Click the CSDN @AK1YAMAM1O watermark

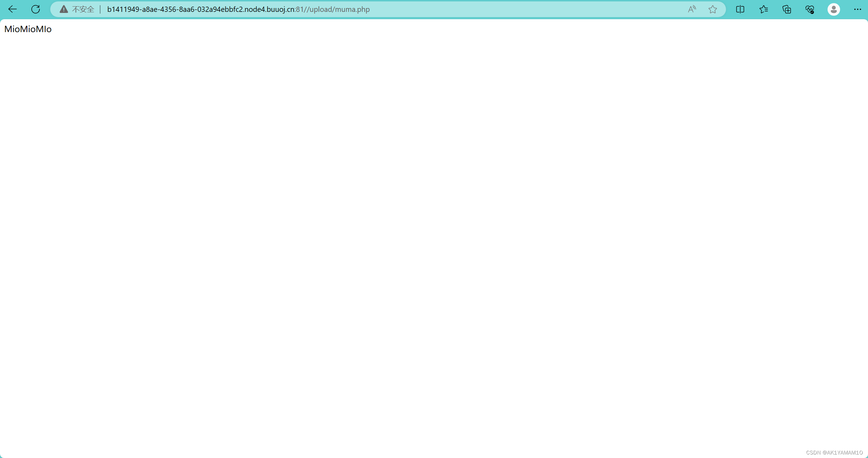click(x=834, y=452)
